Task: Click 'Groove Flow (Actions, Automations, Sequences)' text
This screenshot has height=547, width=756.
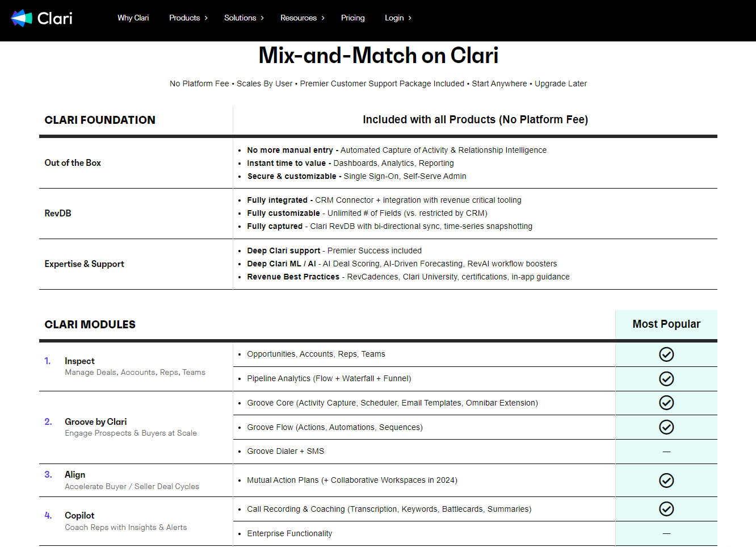Action: click(x=335, y=427)
